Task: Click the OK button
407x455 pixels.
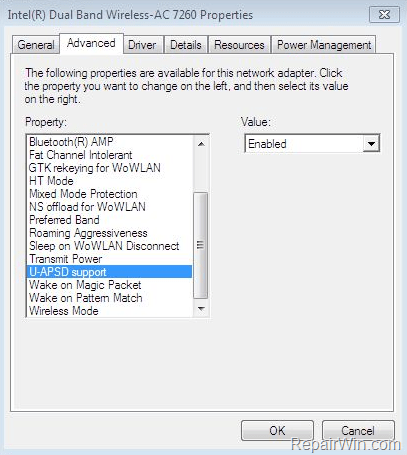Action: click(x=277, y=430)
